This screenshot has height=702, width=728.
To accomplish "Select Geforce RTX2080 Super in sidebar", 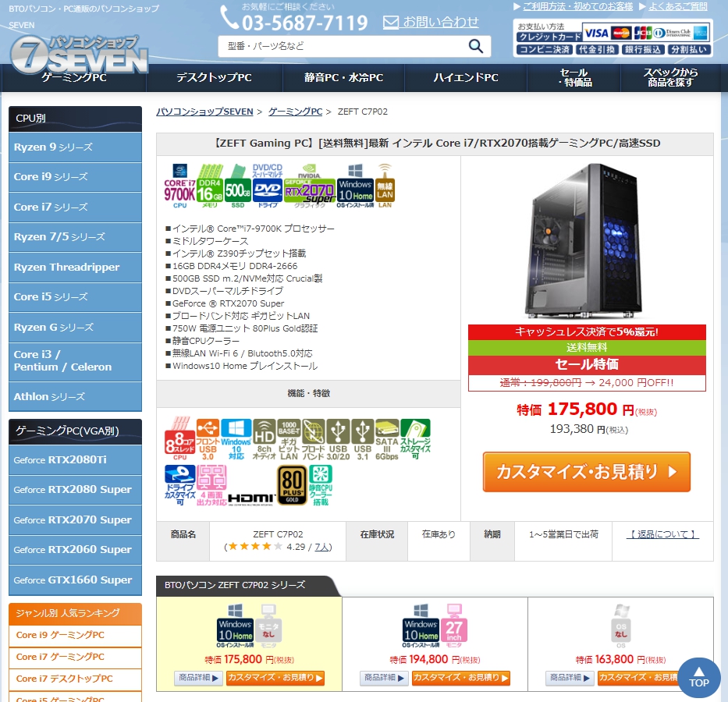I will [x=75, y=490].
